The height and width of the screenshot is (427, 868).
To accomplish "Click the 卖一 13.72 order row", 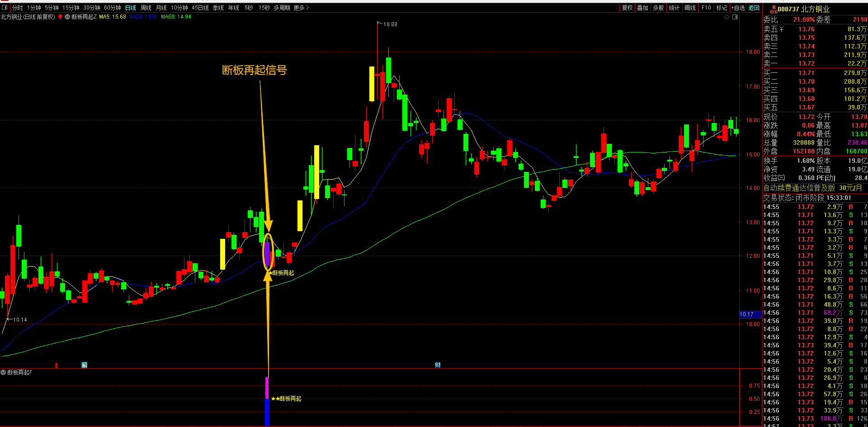I will pyautogui.click(x=815, y=63).
